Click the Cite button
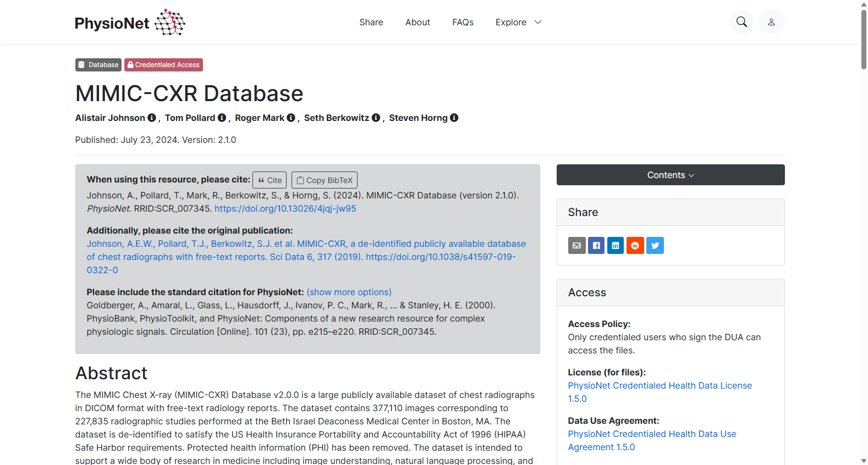Image resolution: width=868 pixels, height=465 pixels. pos(270,180)
